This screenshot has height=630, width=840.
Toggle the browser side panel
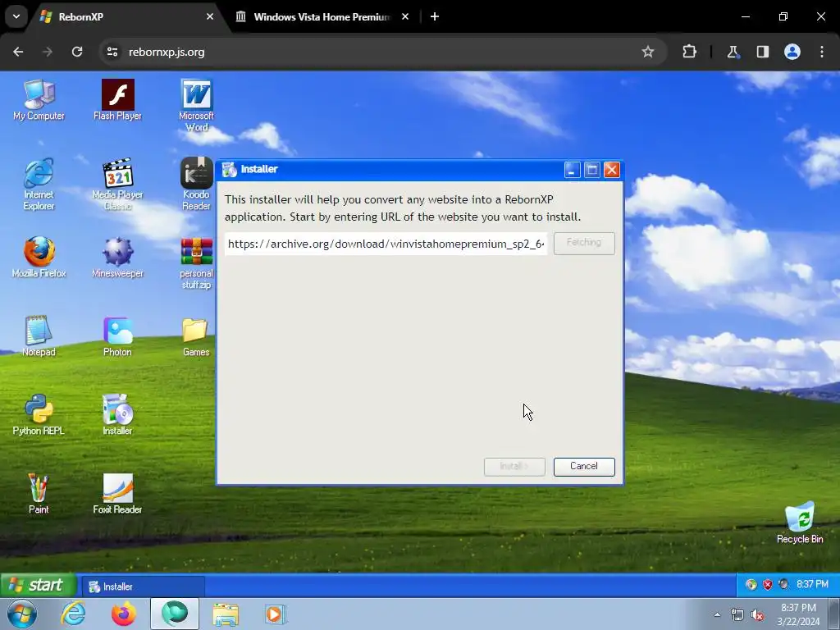[x=762, y=52]
